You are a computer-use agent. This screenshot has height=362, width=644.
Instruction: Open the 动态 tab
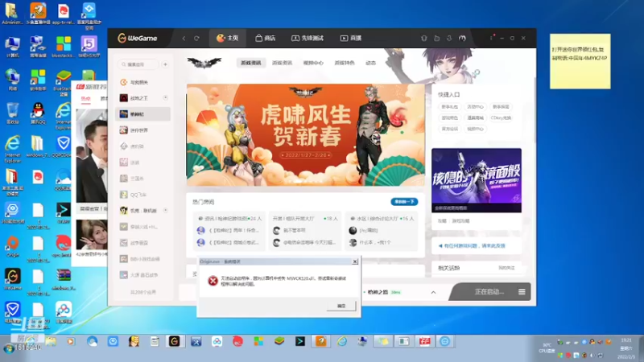370,63
